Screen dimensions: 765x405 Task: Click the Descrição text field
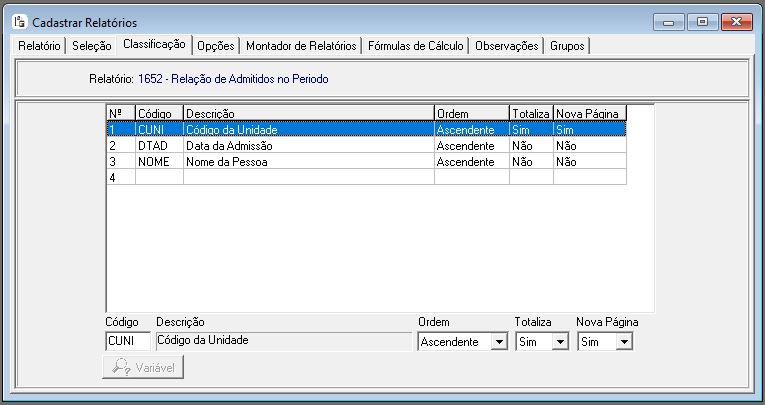282,341
